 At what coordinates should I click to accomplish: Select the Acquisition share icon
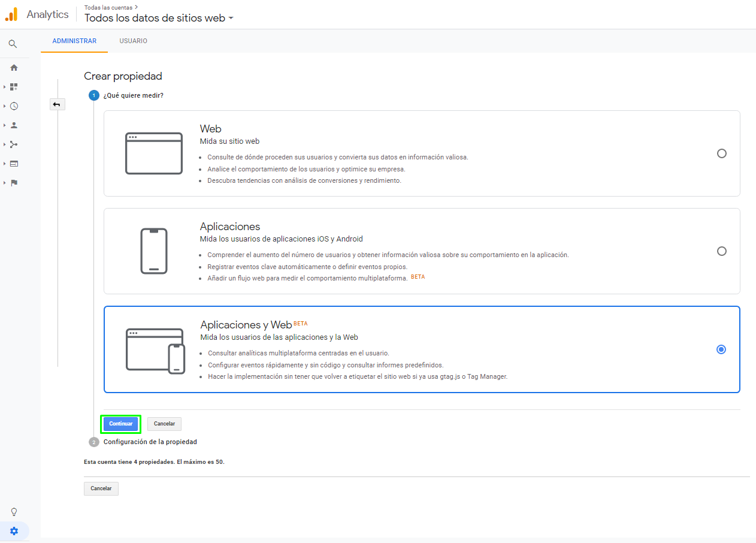tap(13, 144)
